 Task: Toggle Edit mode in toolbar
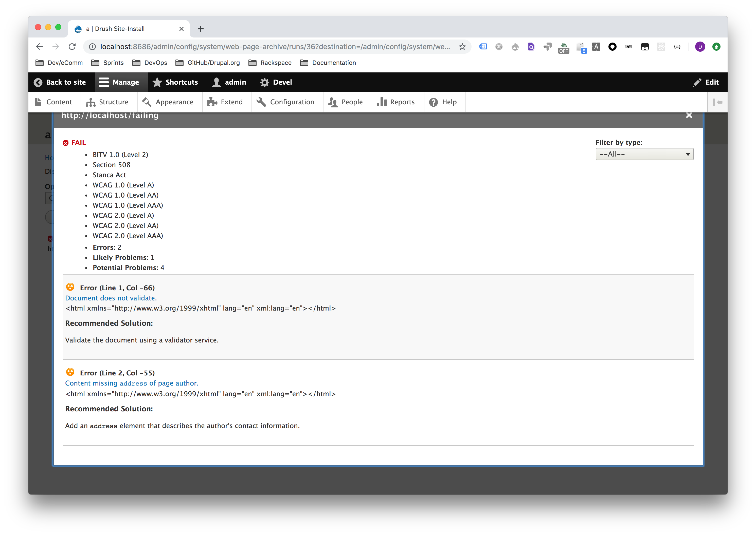point(706,82)
